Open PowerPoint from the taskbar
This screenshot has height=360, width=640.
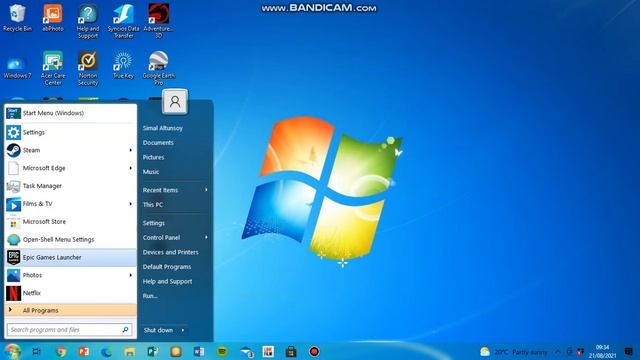pyautogui.click(x=84, y=351)
